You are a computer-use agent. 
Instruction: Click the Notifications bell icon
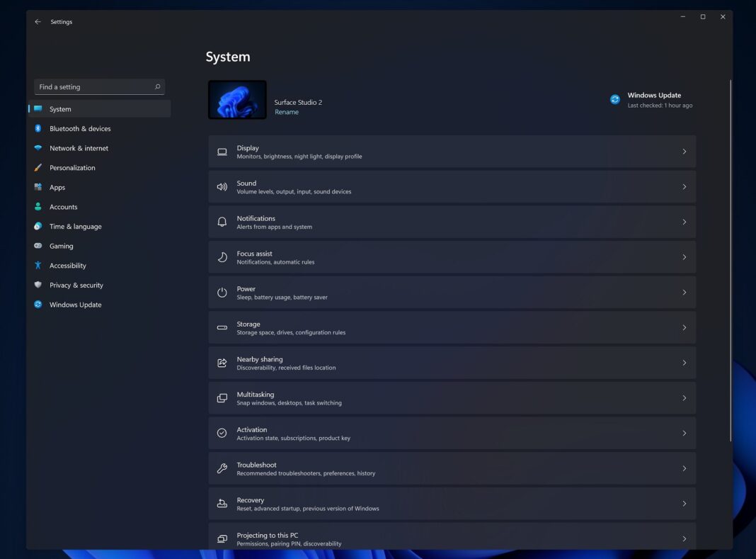(221, 222)
